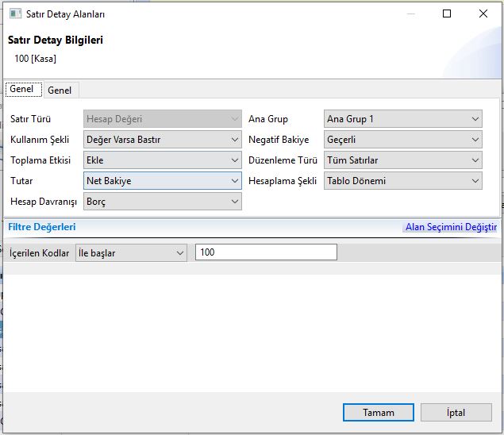
Task: Open the Tutar dropdown showing Net Bakiye
Action: click(x=163, y=181)
